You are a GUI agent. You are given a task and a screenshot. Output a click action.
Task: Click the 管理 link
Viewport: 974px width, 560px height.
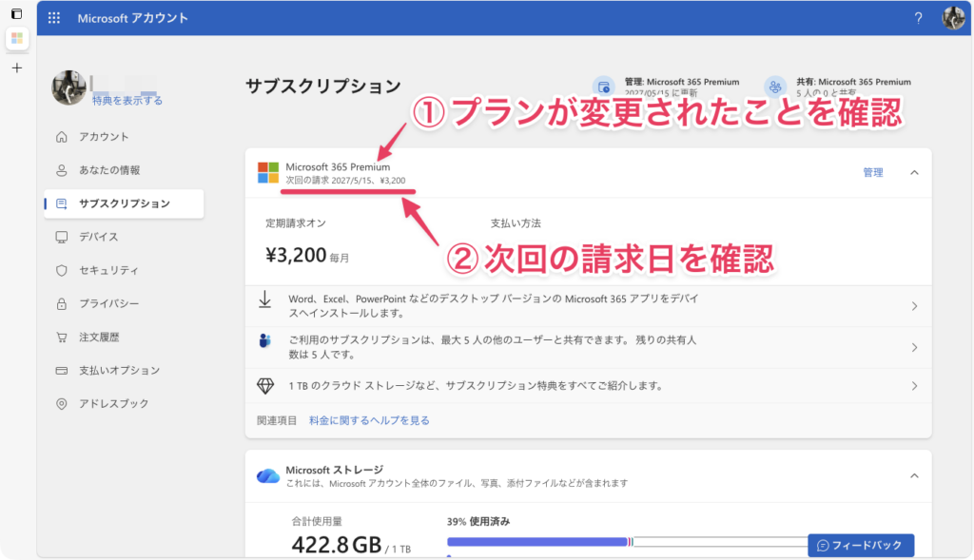click(872, 173)
